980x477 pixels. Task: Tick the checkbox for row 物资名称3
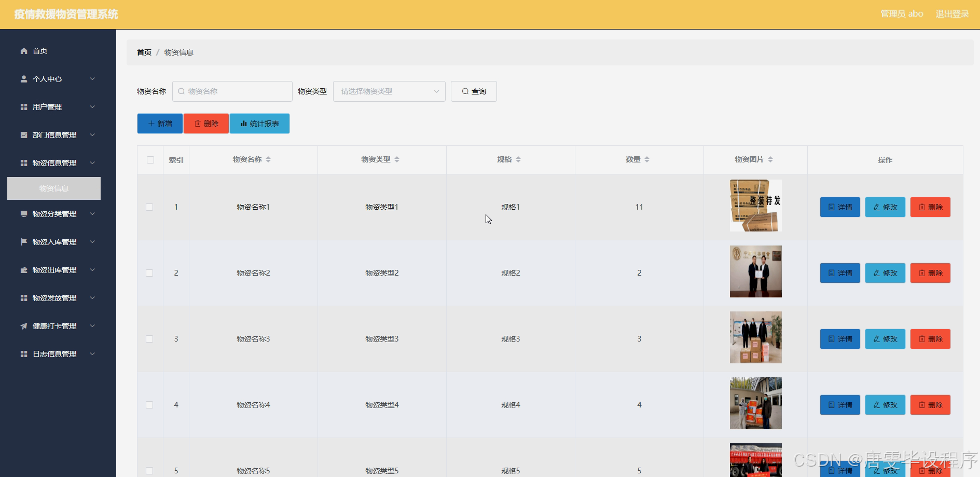pyautogui.click(x=149, y=339)
